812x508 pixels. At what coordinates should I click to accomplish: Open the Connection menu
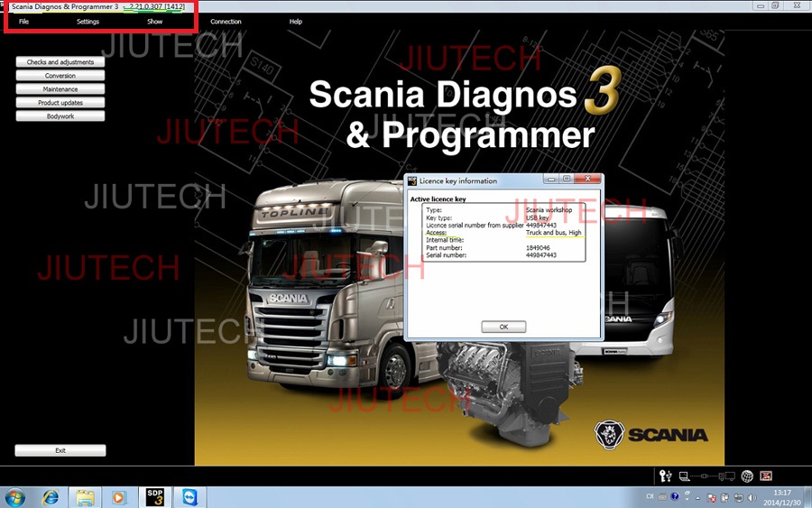[x=226, y=22]
